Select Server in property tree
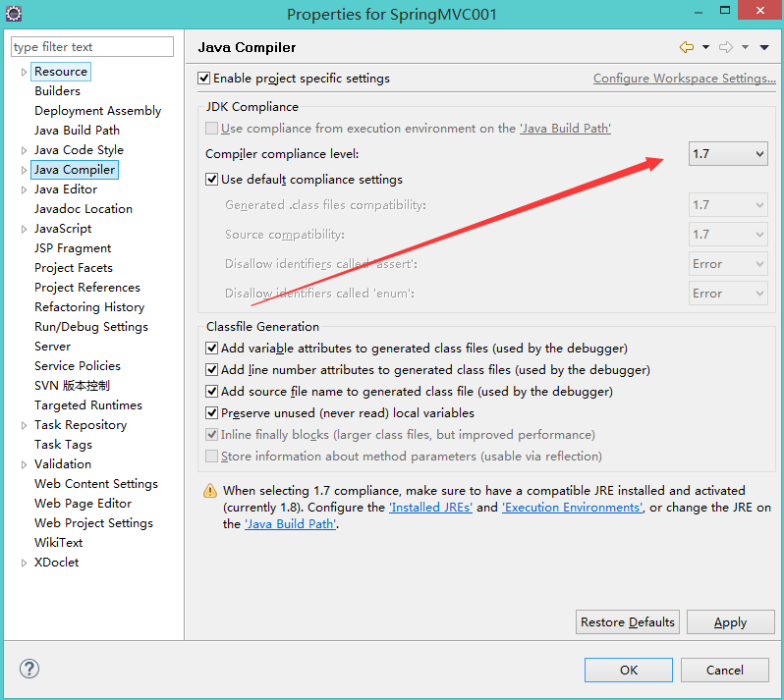 coord(52,347)
